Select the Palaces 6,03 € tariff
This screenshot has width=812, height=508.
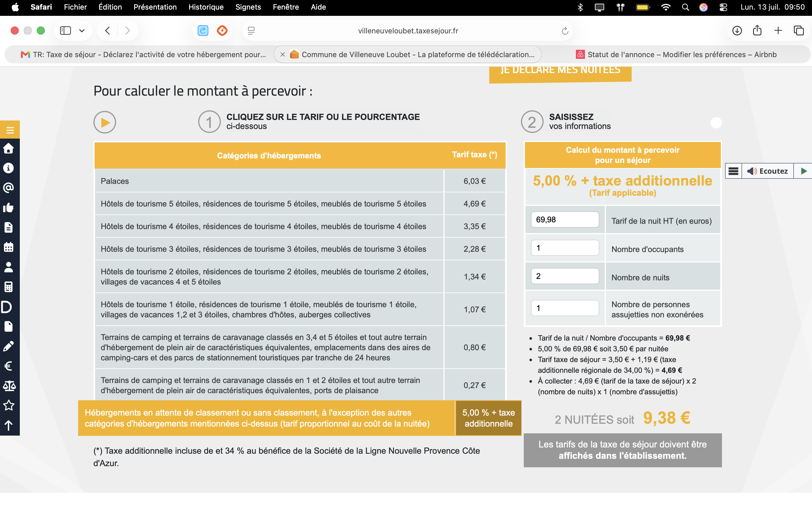[x=475, y=181]
